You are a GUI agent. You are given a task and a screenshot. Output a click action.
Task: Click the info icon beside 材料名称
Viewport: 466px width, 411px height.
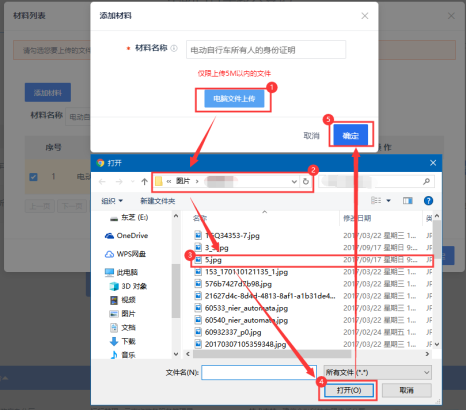pyautogui.click(x=174, y=49)
